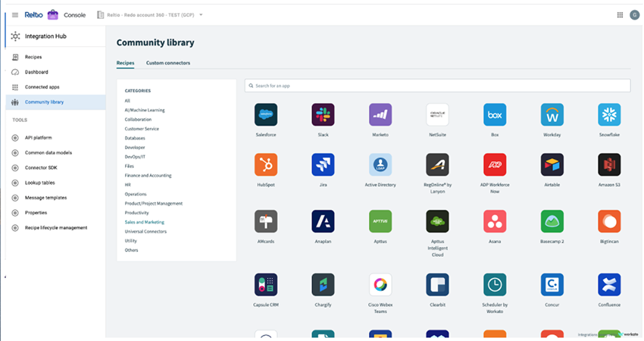Open Connected apps in the sidebar

[55, 87]
